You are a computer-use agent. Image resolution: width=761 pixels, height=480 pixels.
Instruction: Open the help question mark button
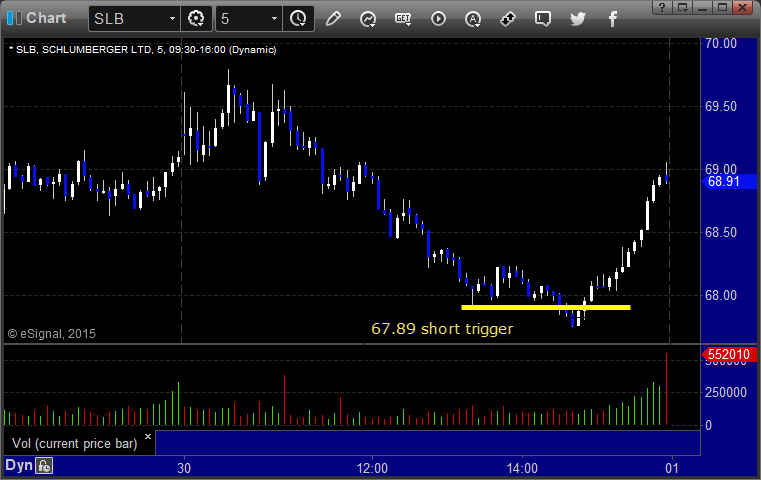pyautogui.click(x=662, y=7)
